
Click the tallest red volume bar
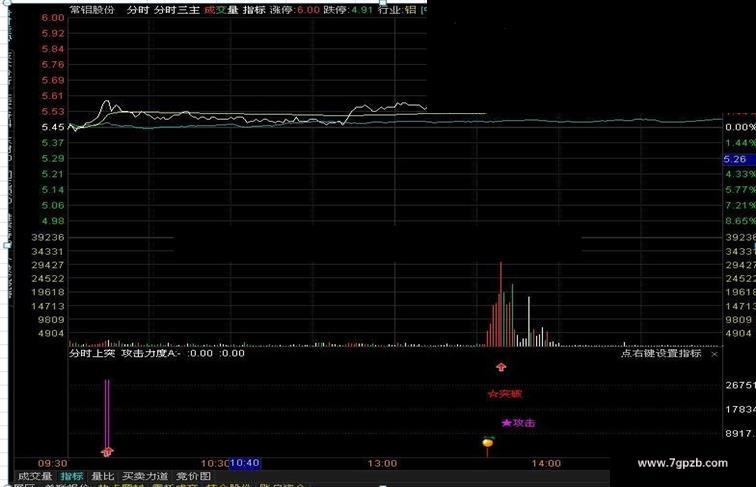[x=501, y=304]
